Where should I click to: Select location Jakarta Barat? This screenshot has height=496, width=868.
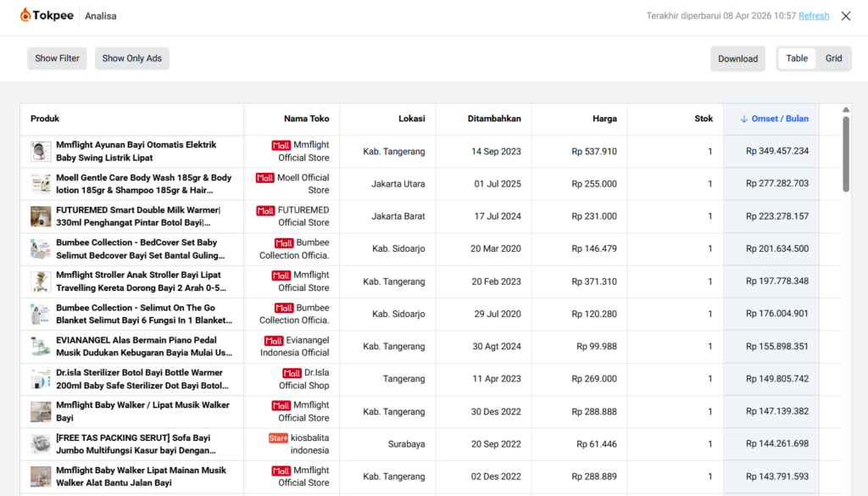(x=398, y=216)
